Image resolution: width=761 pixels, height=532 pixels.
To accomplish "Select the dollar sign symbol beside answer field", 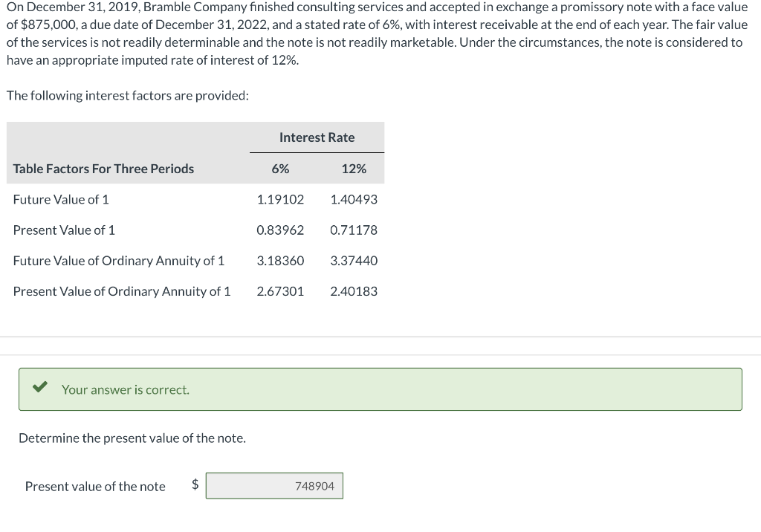I will click(x=195, y=485).
